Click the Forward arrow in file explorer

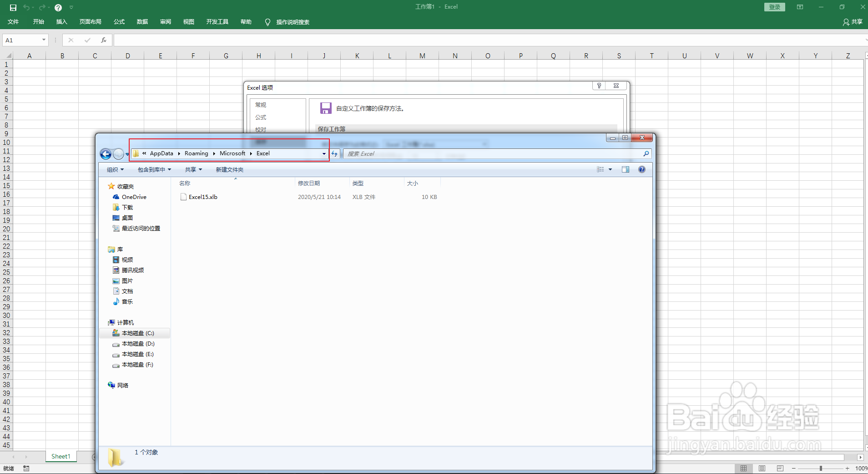(x=118, y=154)
